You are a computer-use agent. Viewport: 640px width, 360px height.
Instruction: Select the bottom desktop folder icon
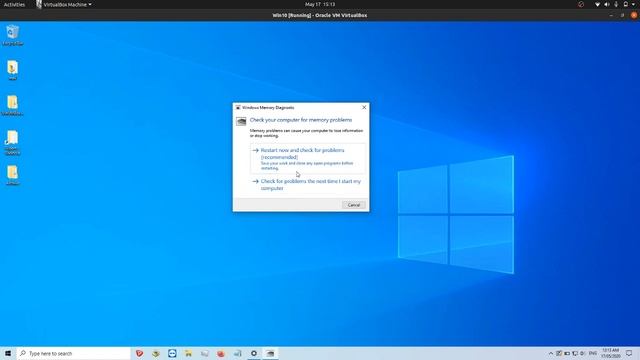pos(13,175)
